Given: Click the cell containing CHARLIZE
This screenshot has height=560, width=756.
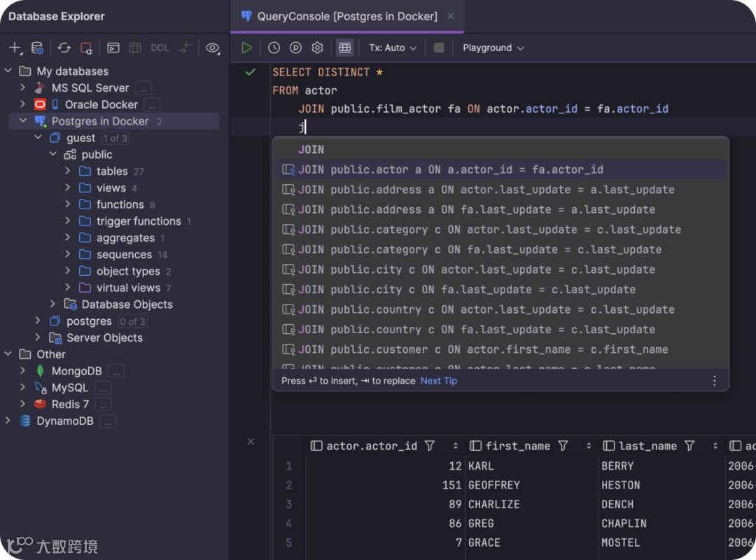Looking at the screenshot, I should tap(531, 504).
